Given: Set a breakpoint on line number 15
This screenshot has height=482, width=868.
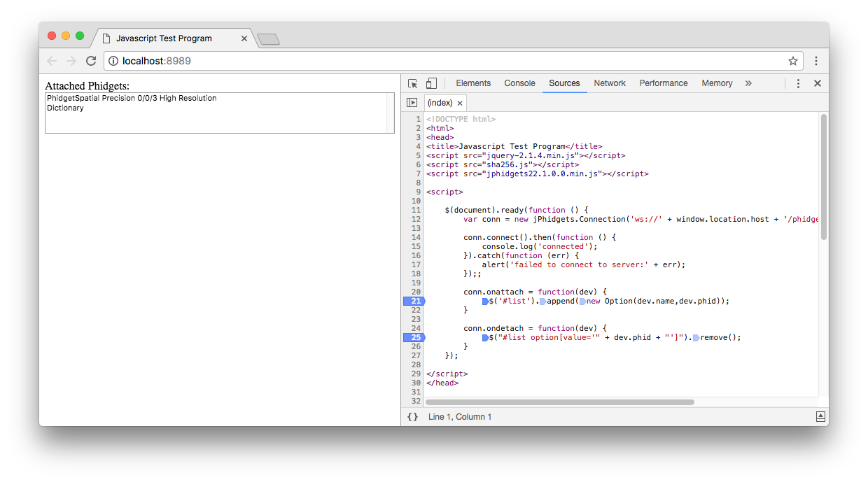Looking at the screenshot, I should pyautogui.click(x=416, y=246).
